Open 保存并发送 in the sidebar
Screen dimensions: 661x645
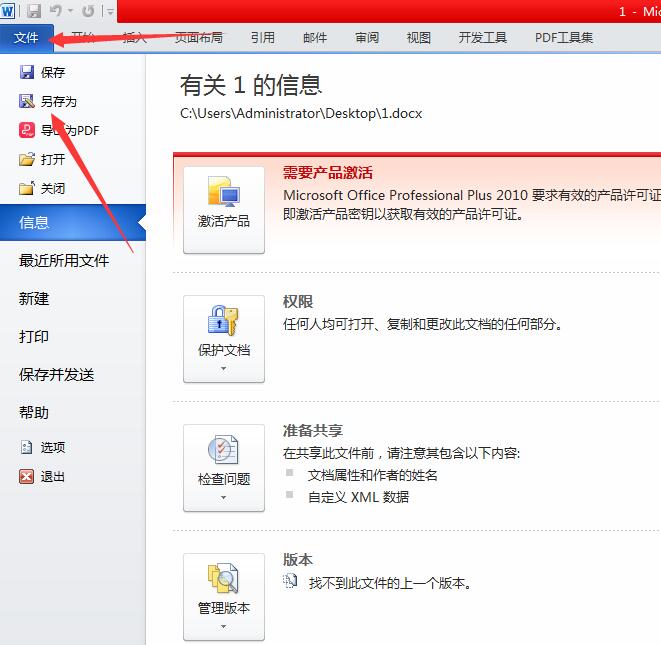click(x=56, y=374)
